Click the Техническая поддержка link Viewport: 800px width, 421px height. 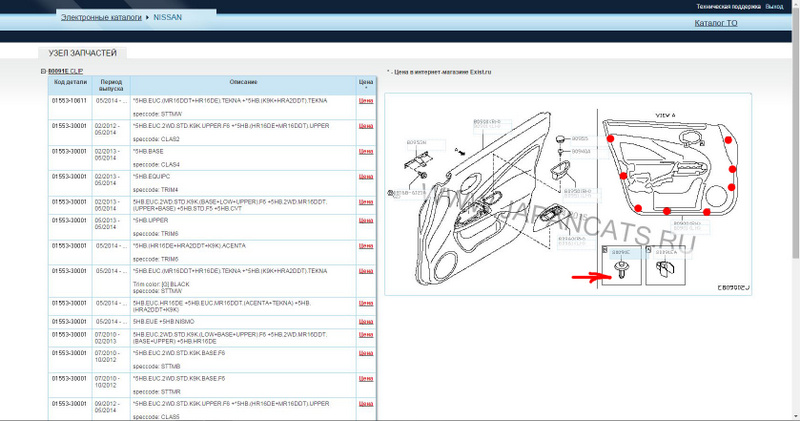coord(728,7)
